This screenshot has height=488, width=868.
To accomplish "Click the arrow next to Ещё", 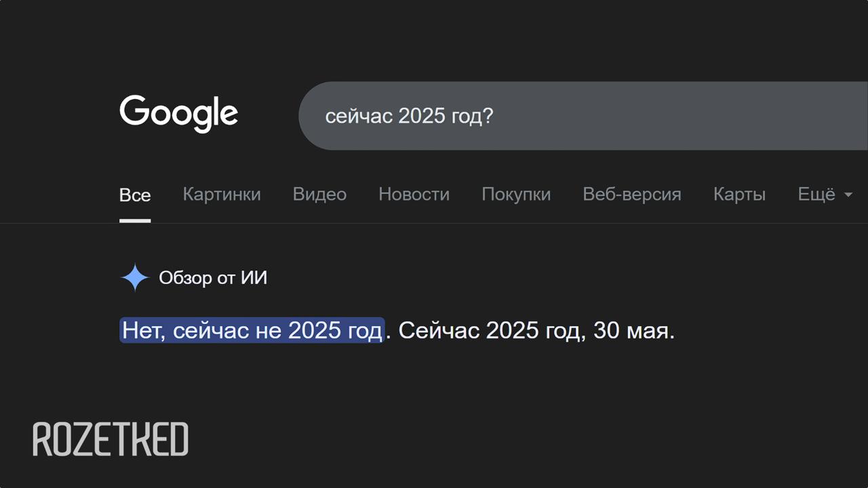I will (848, 195).
